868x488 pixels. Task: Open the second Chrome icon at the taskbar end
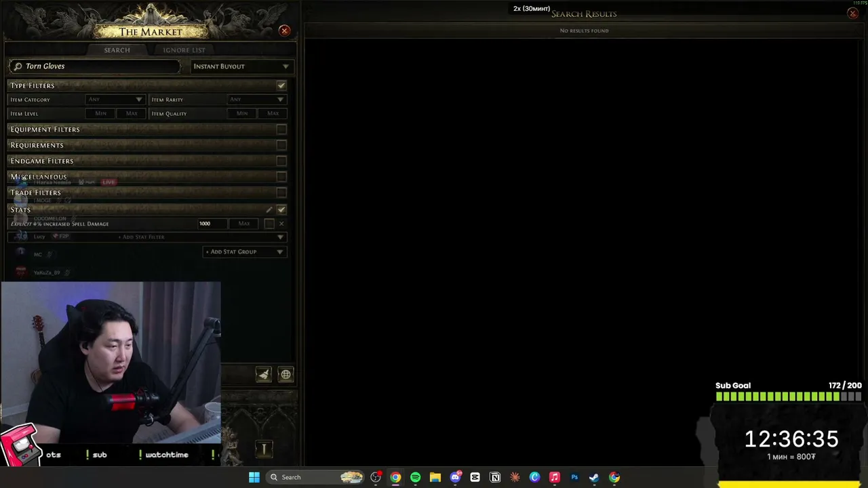(614, 477)
